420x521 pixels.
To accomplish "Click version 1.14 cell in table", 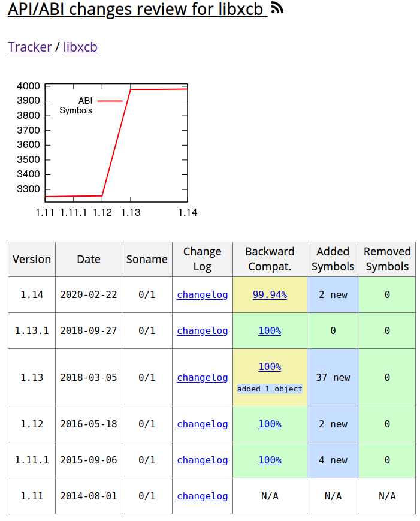I will 32,295.
